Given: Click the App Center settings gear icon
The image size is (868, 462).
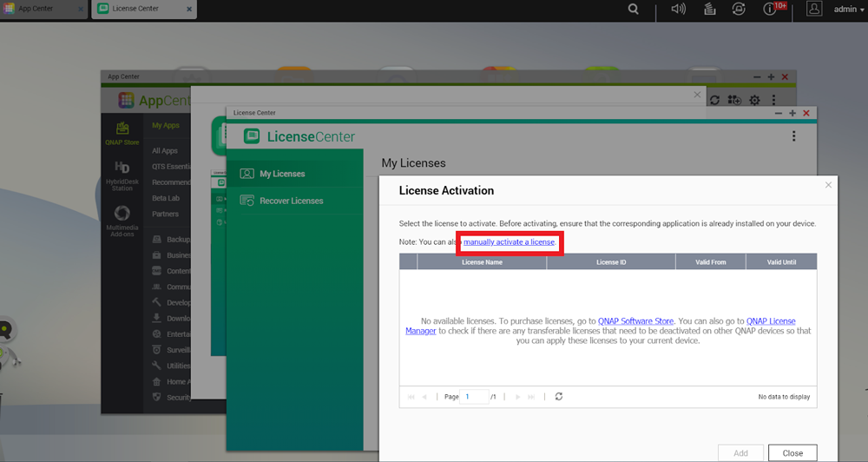Looking at the screenshot, I should [x=754, y=101].
